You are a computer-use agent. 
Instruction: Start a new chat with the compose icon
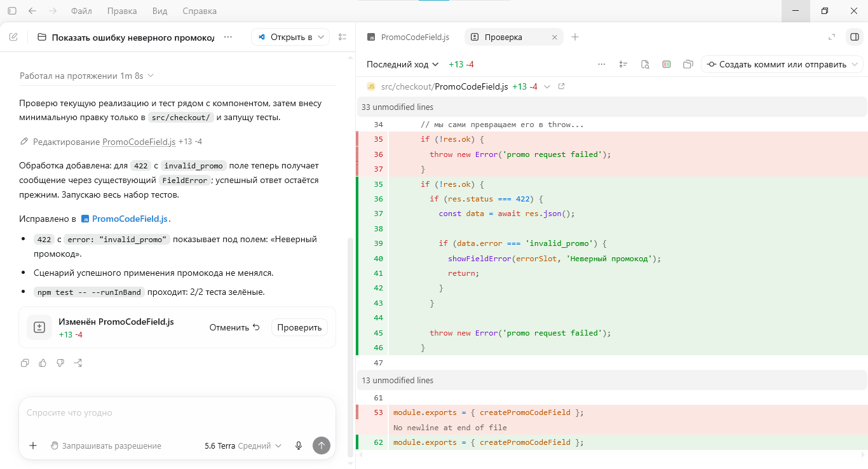13,37
